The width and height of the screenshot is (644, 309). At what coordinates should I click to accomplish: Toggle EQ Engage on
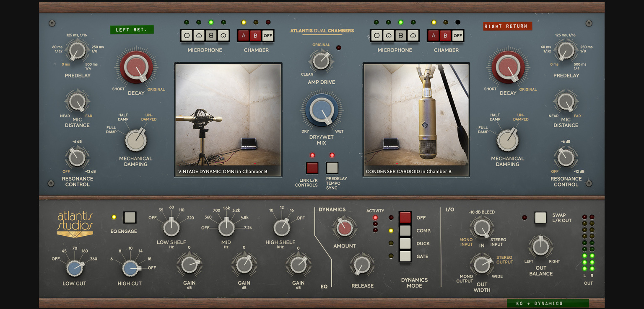point(130,217)
